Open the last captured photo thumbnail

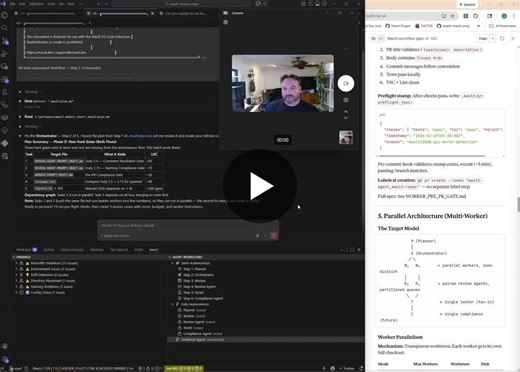[346, 137]
